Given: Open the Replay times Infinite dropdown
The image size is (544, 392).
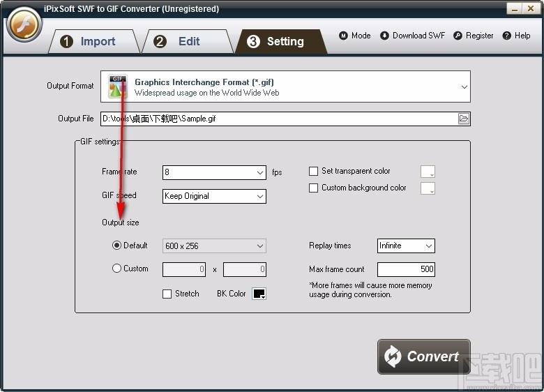Looking at the screenshot, I should click(406, 246).
